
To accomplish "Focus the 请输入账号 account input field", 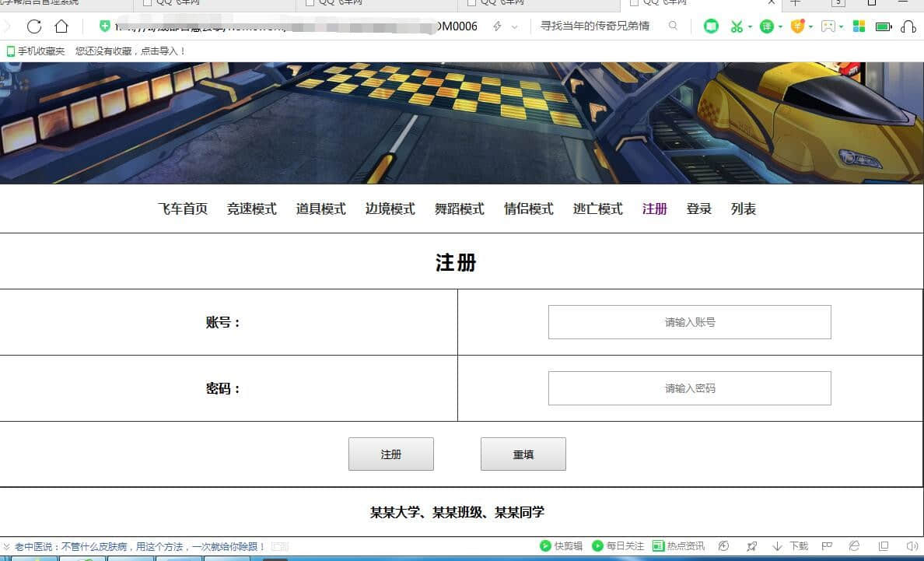I will coord(689,322).
